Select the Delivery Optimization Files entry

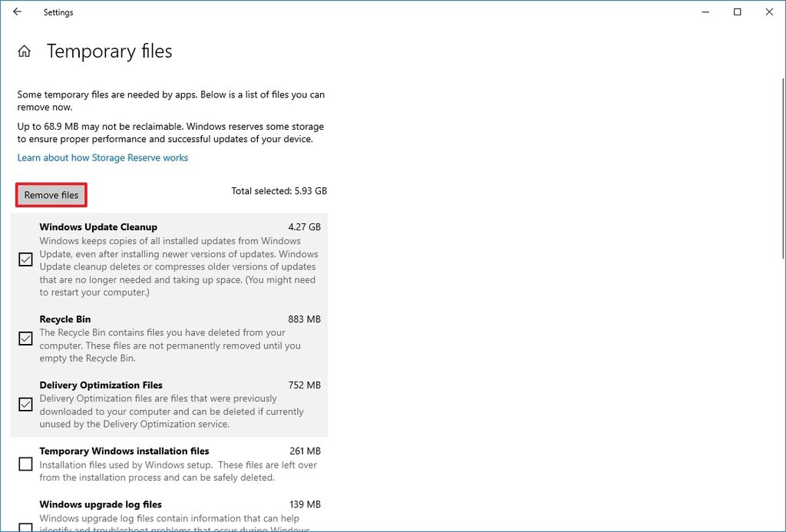pos(102,385)
